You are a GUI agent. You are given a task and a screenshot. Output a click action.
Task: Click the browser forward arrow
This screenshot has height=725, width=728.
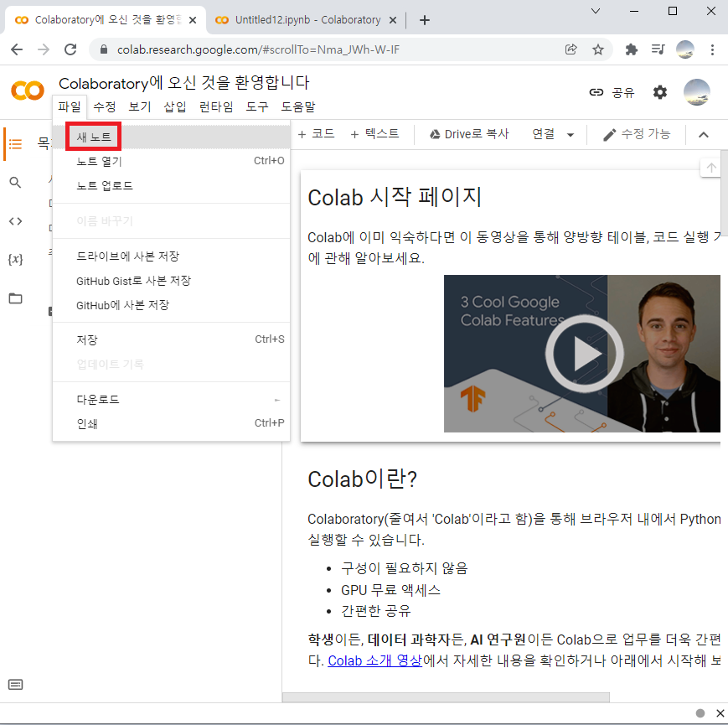(44, 49)
